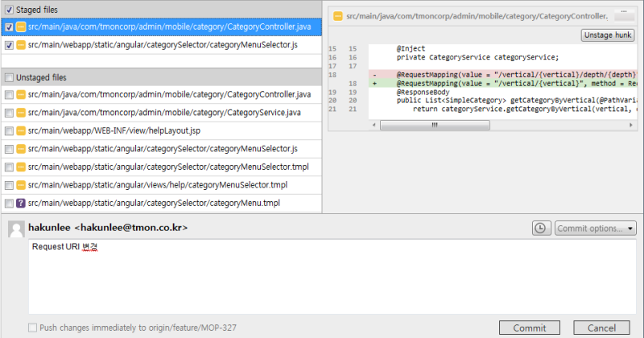The width and height of the screenshot is (644, 338).
Task: Click the hakunlee user avatar image
Action: pos(16,229)
